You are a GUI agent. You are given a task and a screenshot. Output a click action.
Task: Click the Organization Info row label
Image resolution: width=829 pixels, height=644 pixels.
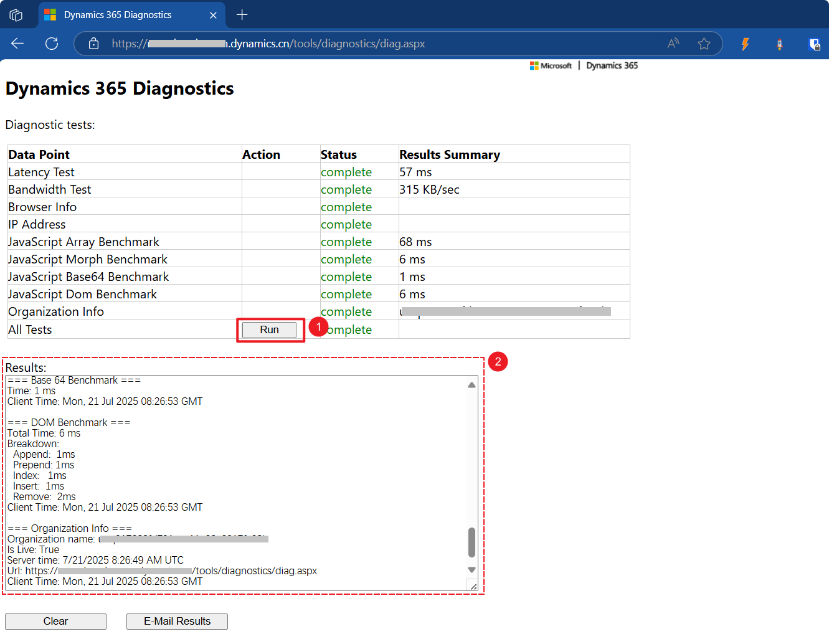click(x=56, y=311)
